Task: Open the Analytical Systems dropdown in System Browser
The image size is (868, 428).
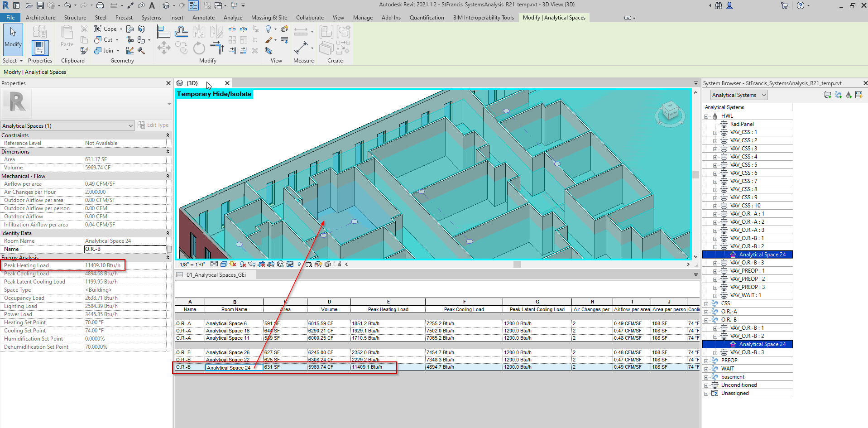Action: [739, 95]
